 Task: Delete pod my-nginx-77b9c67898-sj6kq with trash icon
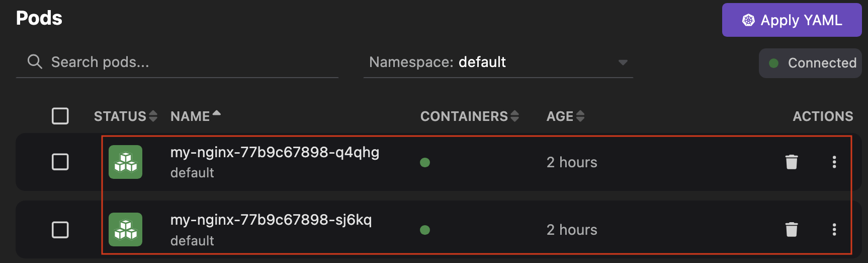point(792,230)
